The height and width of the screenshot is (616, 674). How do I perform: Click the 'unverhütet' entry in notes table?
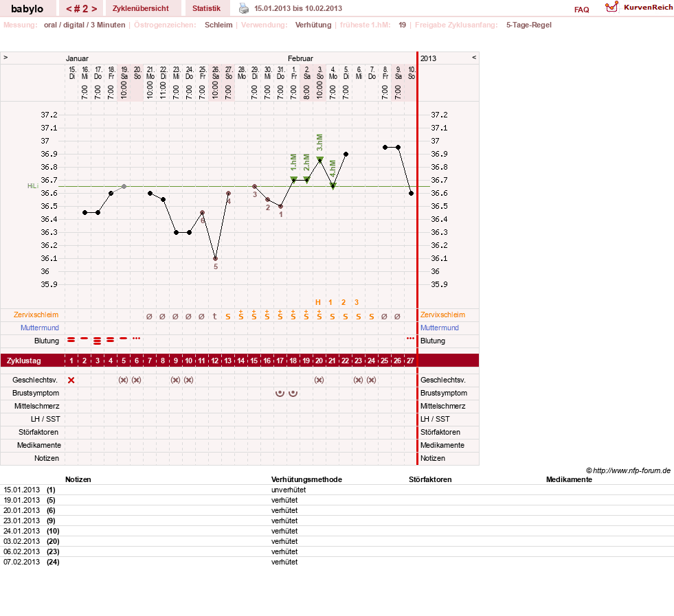289,490
